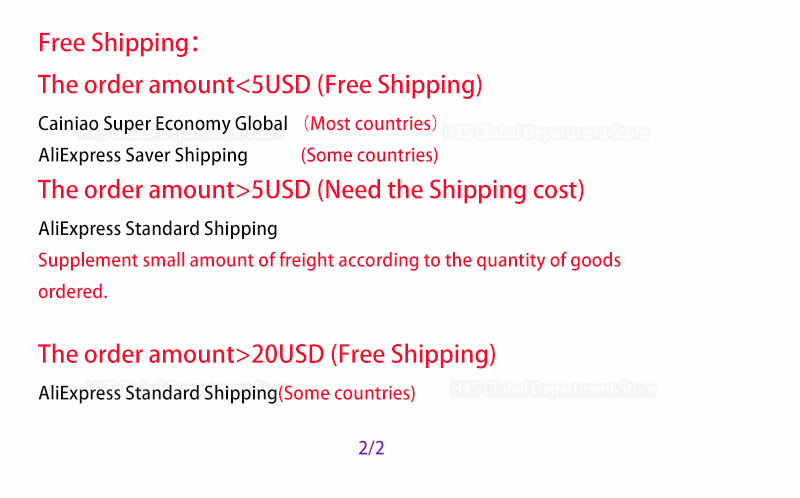800x498 pixels.
Task: Click the '(Need the Shipping cost)' phrase
Action: tap(451, 190)
